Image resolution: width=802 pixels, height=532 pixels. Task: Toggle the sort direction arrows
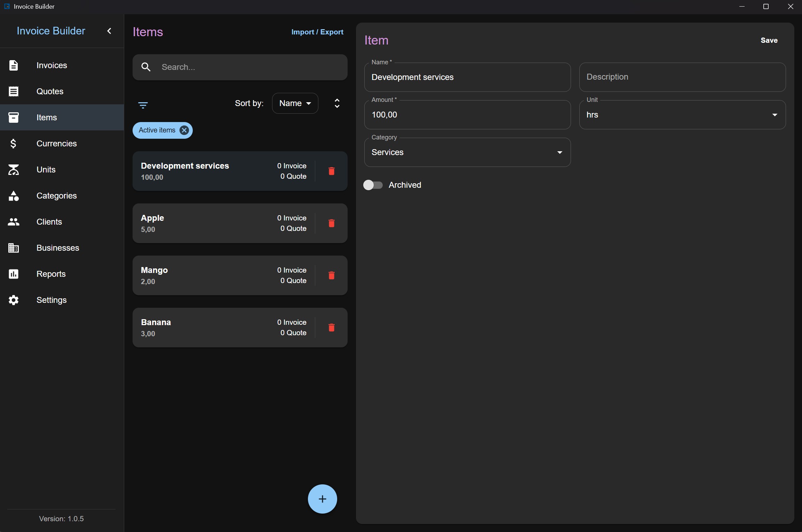click(337, 103)
